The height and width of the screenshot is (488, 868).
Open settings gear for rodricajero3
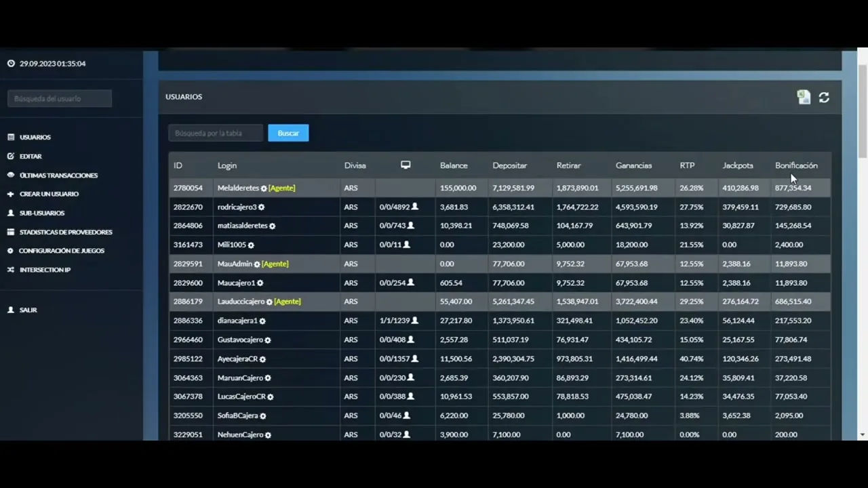pyautogui.click(x=261, y=207)
